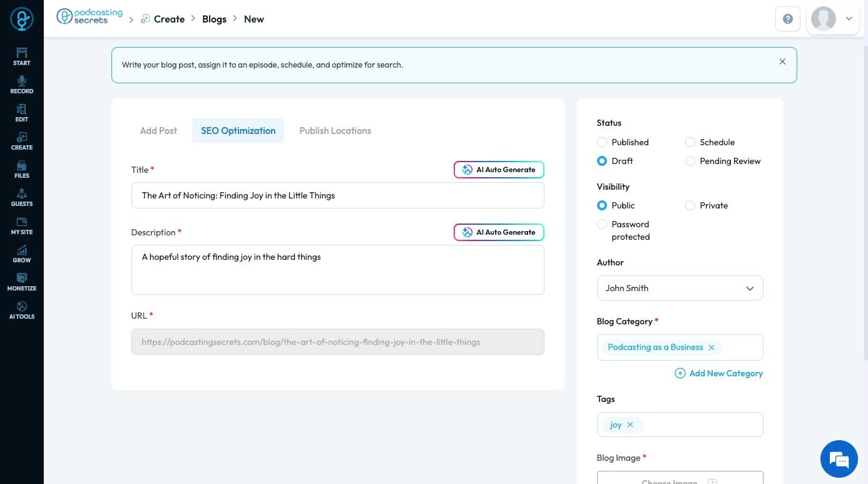Open the Edit section in sidebar
868x484 pixels.
click(x=21, y=113)
